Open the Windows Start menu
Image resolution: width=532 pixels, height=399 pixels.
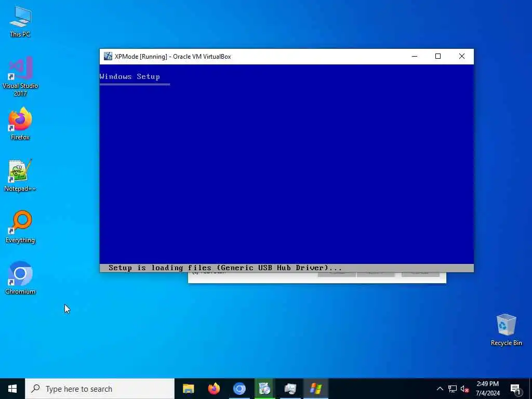click(x=12, y=389)
